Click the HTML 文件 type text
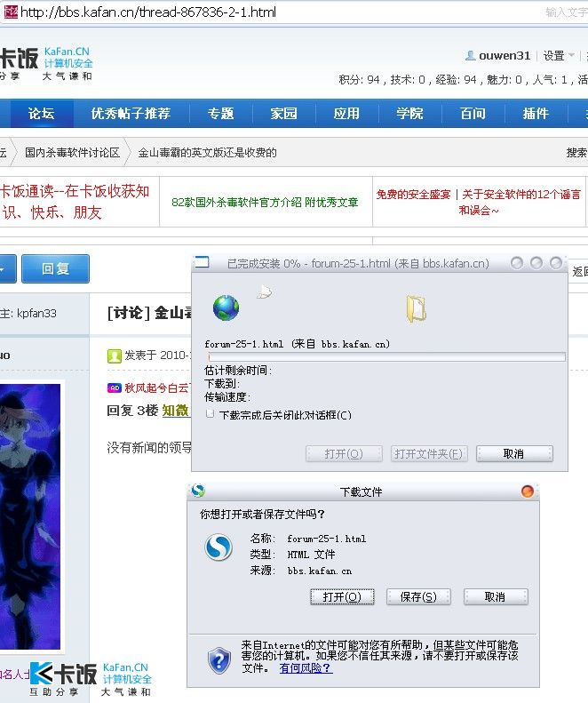 click(311, 555)
